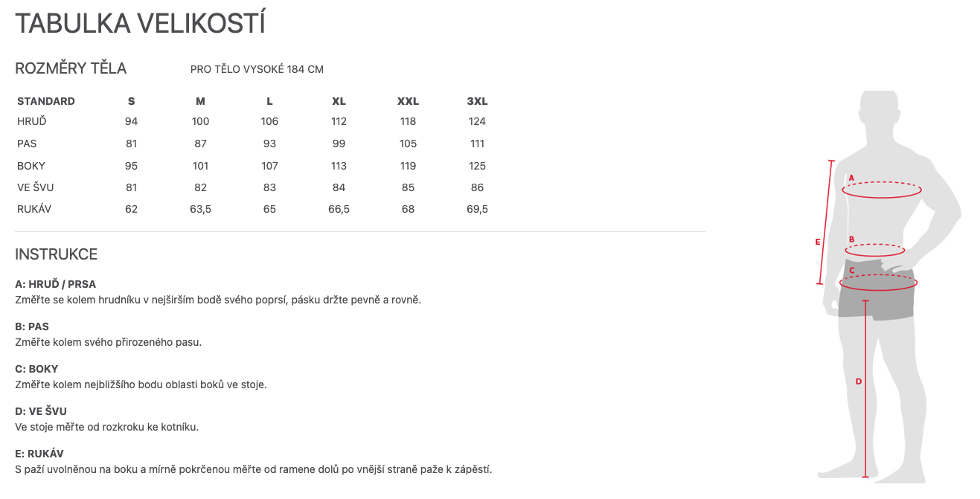Select the 3XL size column header
Image resolution: width=980 pixels, height=499 pixels.
click(477, 101)
